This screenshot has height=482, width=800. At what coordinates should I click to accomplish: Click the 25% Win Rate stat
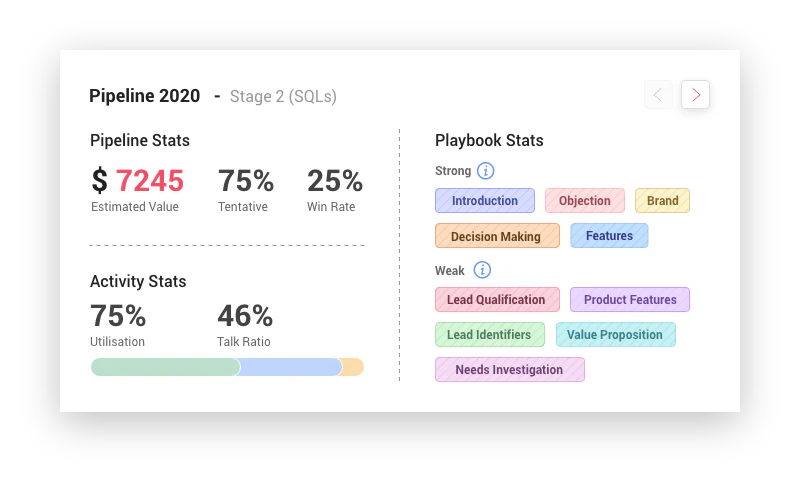pos(334,181)
